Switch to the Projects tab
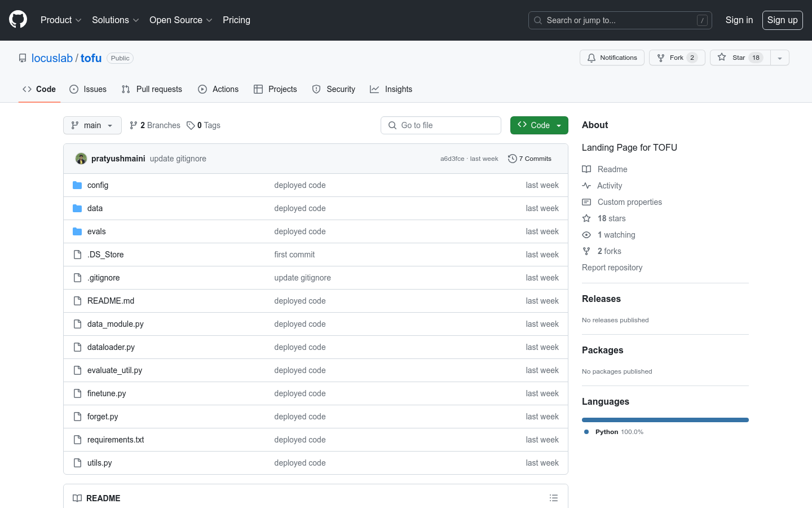The height and width of the screenshot is (508, 812). 275,89
